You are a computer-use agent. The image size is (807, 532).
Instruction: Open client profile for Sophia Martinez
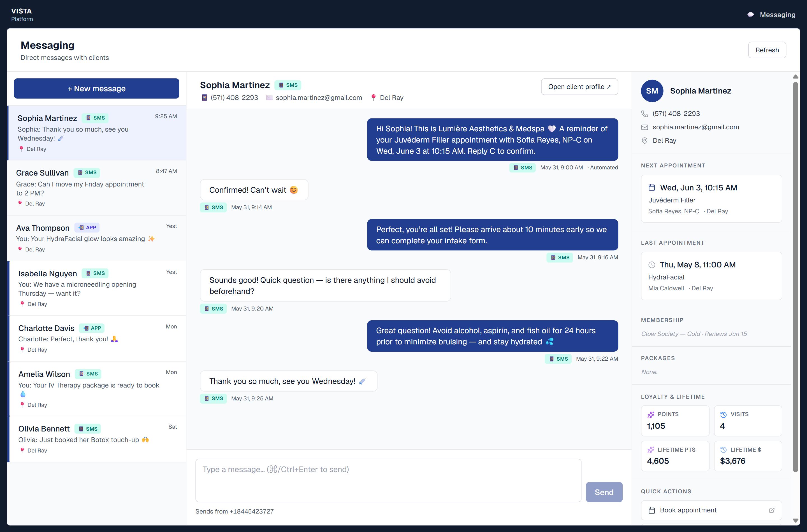pyautogui.click(x=579, y=87)
